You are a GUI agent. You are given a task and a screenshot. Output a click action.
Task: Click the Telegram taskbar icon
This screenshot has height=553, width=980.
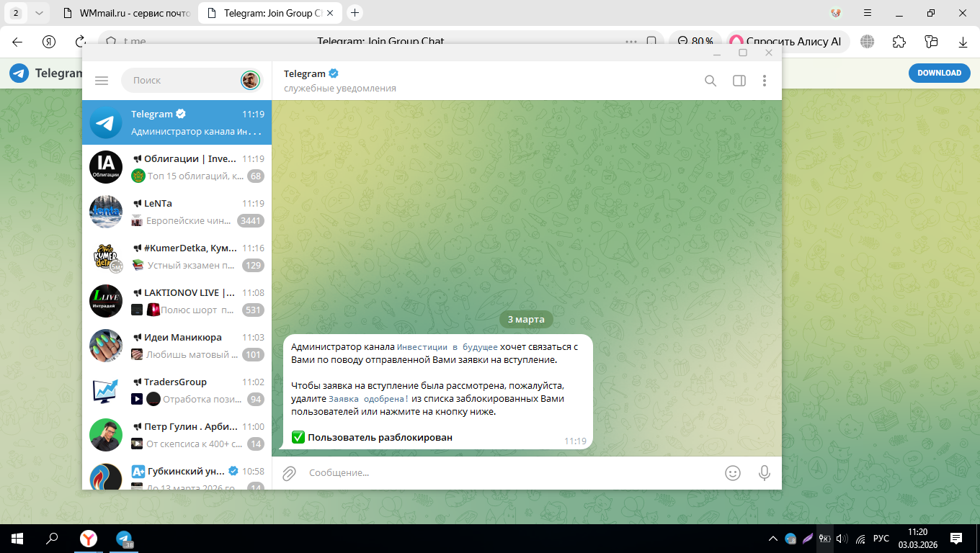tap(125, 538)
